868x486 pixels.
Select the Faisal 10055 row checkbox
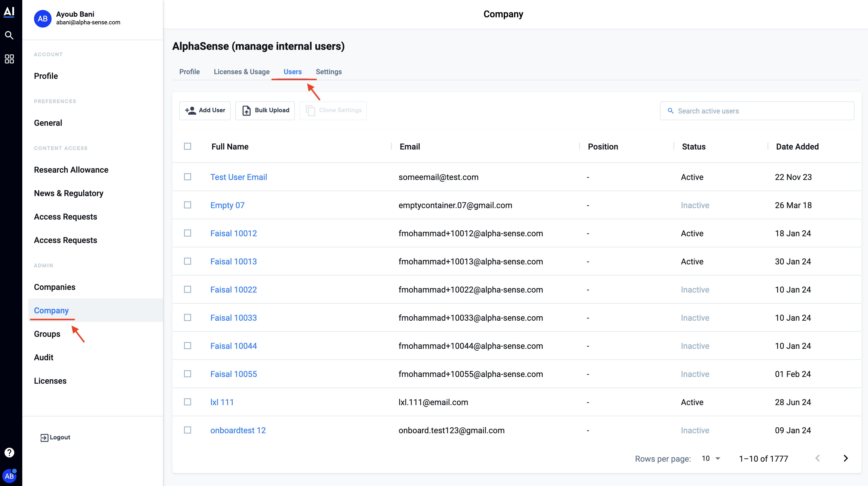(187, 374)
